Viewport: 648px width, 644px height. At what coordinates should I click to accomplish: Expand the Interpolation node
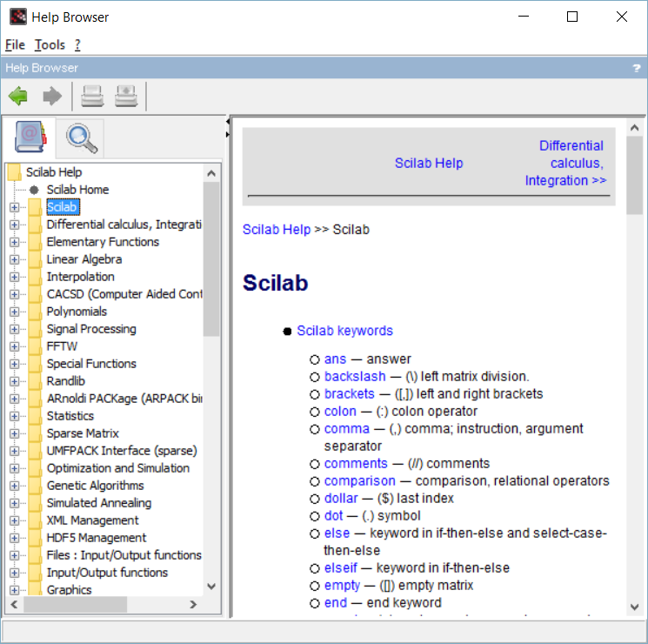[x=15, y=277]
